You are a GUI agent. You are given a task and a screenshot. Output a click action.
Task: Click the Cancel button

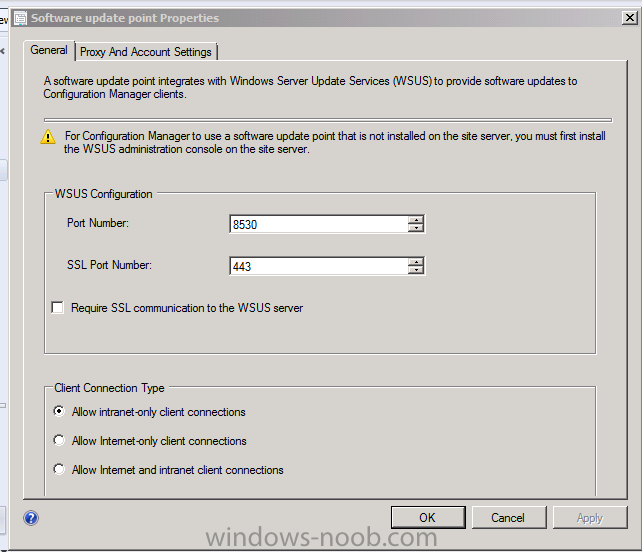[509, 518]
